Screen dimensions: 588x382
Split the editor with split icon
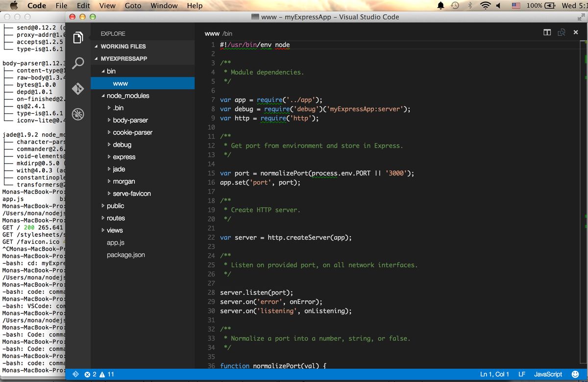pos(547,32)
